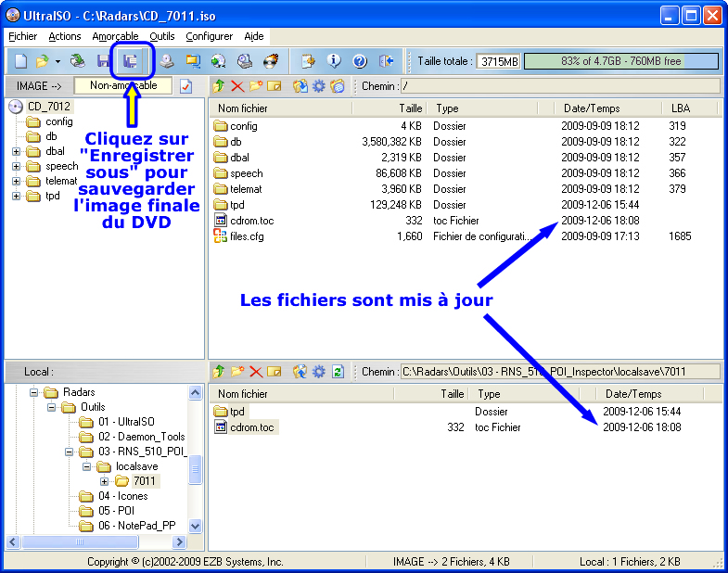This screenshot has height=573, width=728.
Task: Toggle the image checkmark icon beside Non-amorçable
Action: click(185, 86)
